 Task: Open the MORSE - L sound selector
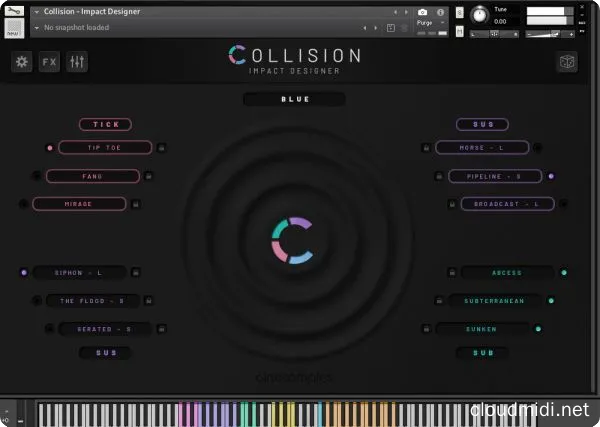click(x=482, y=148)
